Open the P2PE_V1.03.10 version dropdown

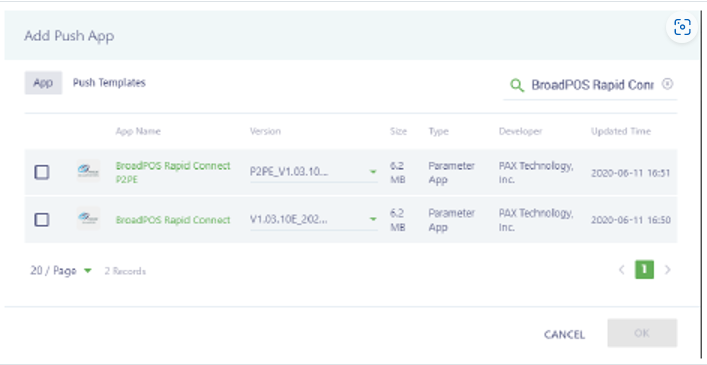tap(314, 172)
